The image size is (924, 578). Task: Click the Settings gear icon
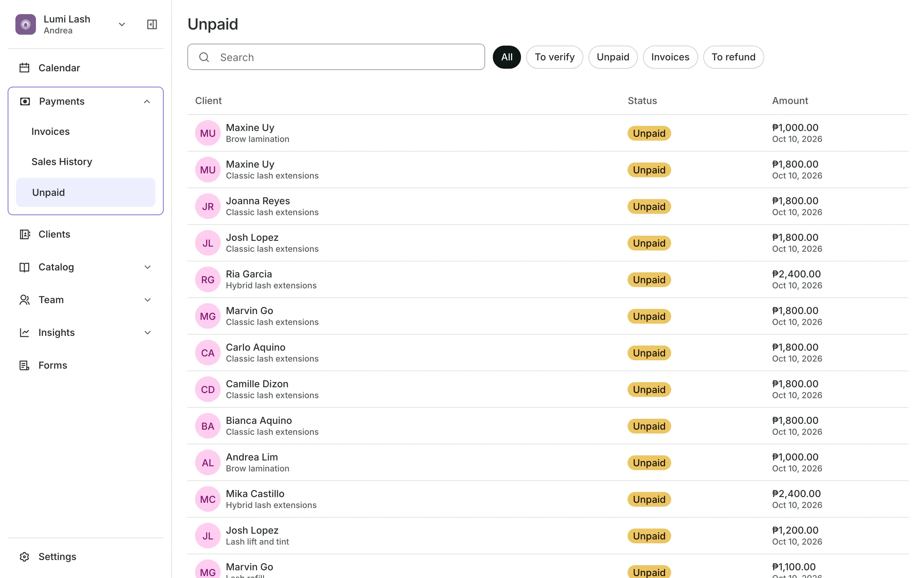click(x=24, y=556)
